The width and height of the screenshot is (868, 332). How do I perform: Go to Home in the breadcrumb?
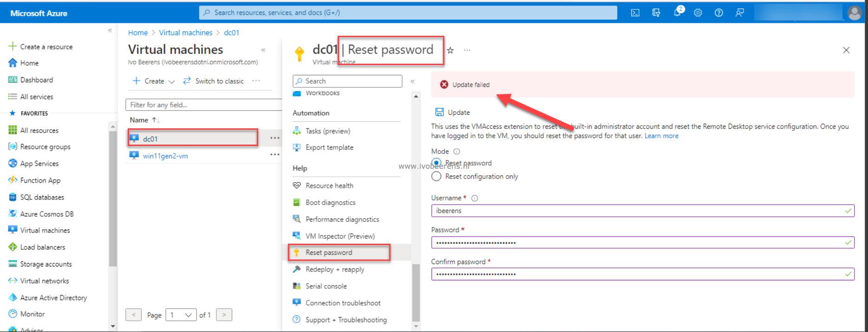[137, 33]
